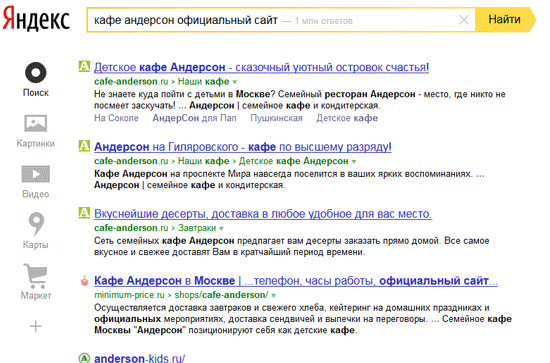550x363 pixels.
Task: Open result Андерсон на Гиляровского кафе
Action: [x=243, y=147]
